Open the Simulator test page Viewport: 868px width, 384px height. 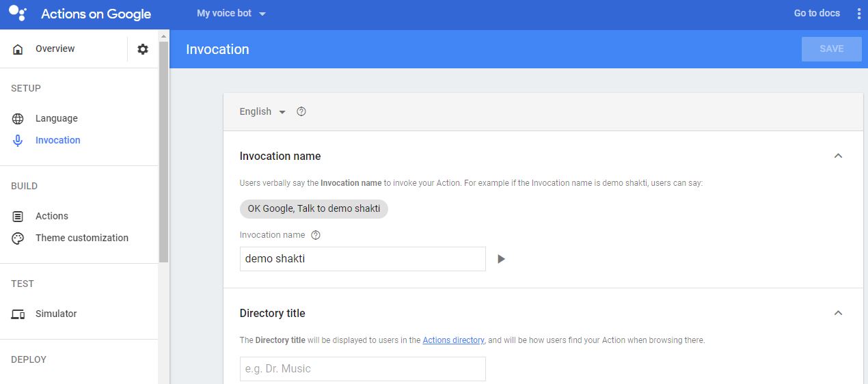56,314
